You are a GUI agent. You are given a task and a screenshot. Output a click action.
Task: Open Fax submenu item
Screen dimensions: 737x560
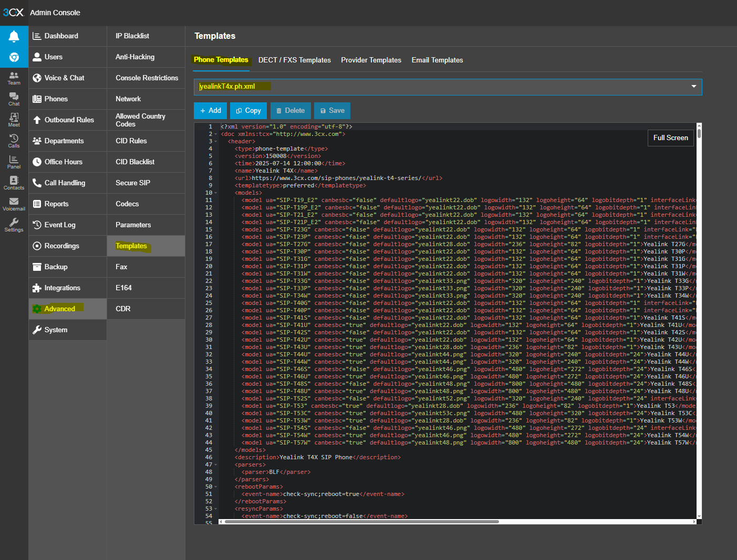point(146,267)
